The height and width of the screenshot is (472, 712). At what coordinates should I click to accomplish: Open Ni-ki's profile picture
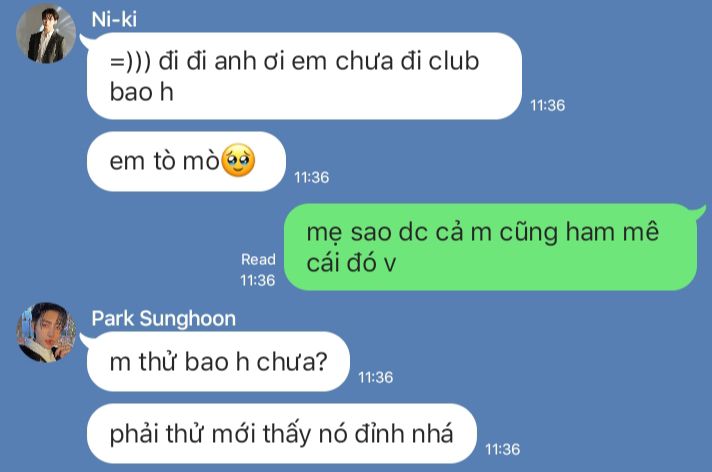point(45,33)
